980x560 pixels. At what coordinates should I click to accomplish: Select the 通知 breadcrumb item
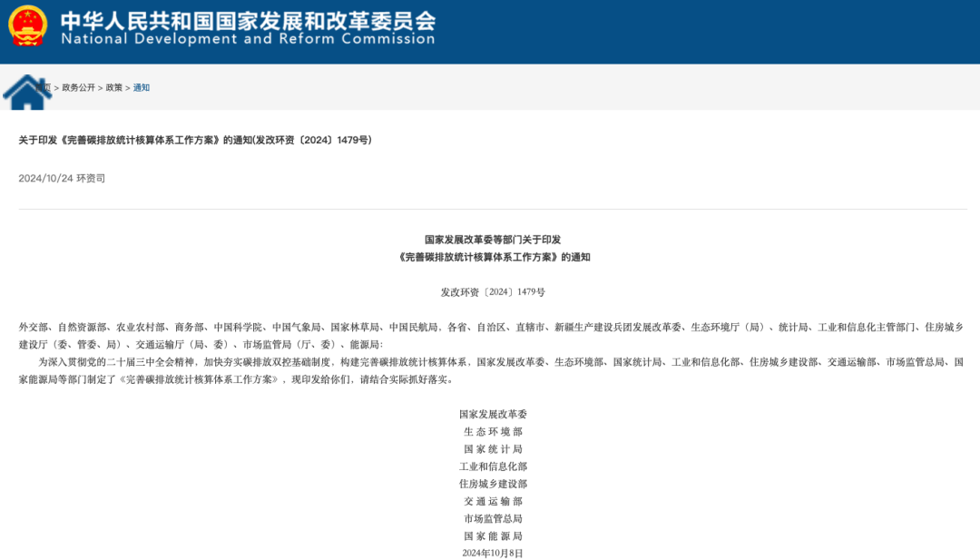tap(142, 88)
